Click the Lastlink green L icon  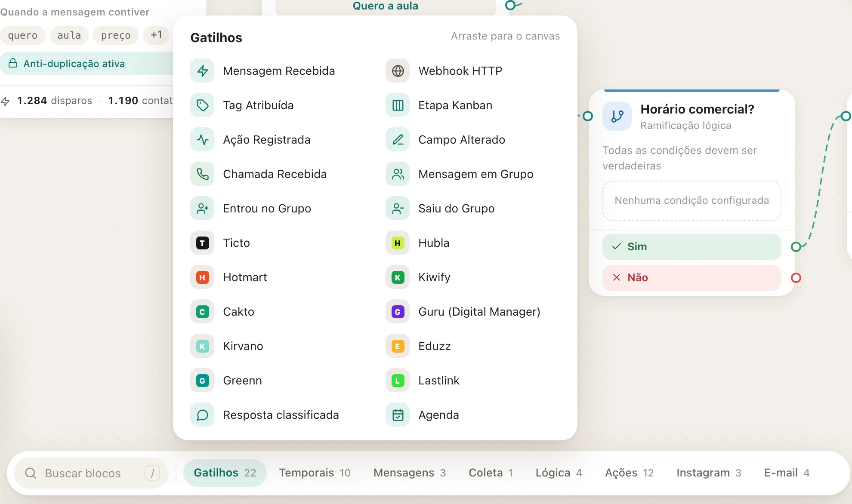tap(398, 381)
